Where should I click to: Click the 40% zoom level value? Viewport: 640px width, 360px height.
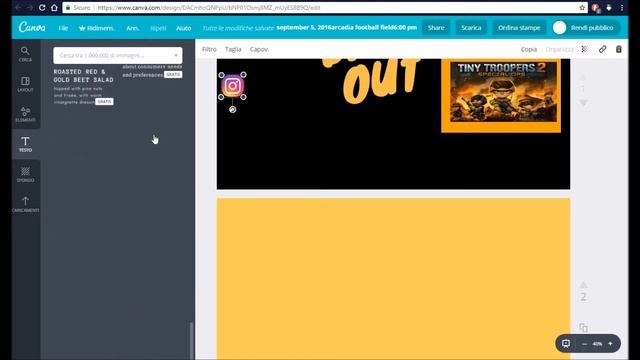(597, 344)
